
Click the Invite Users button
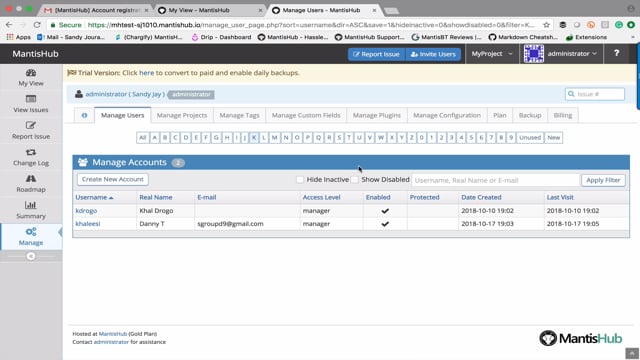[x=433, y=54]
